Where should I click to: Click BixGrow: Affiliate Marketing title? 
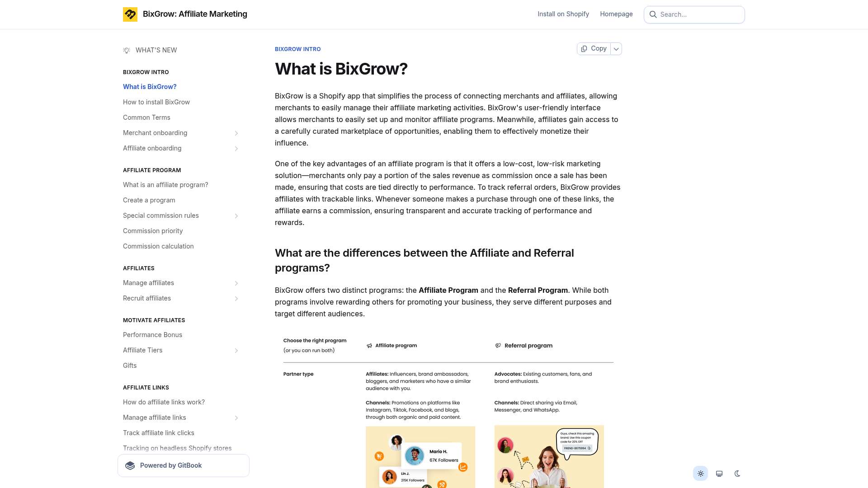[x=195, y=14]
